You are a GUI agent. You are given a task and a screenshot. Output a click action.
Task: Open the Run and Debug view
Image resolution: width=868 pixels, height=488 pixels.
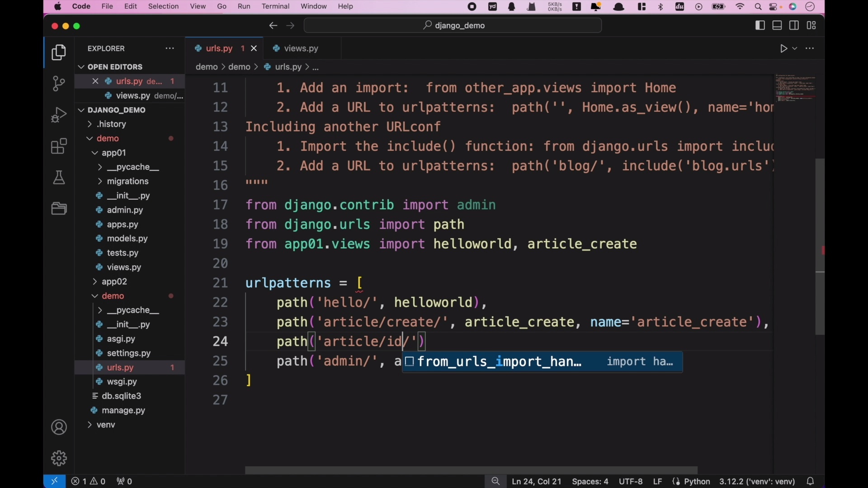59,115
